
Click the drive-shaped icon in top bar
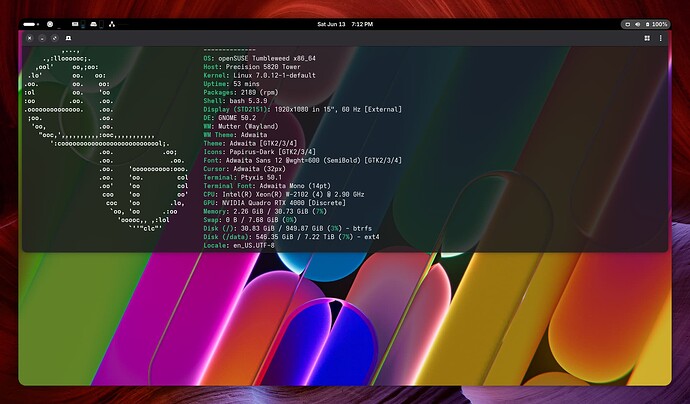point(93,24)
